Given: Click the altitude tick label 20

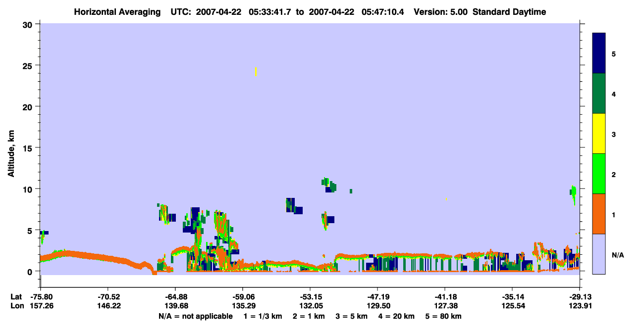Looking at the screenshot, I should pos(28,106).
